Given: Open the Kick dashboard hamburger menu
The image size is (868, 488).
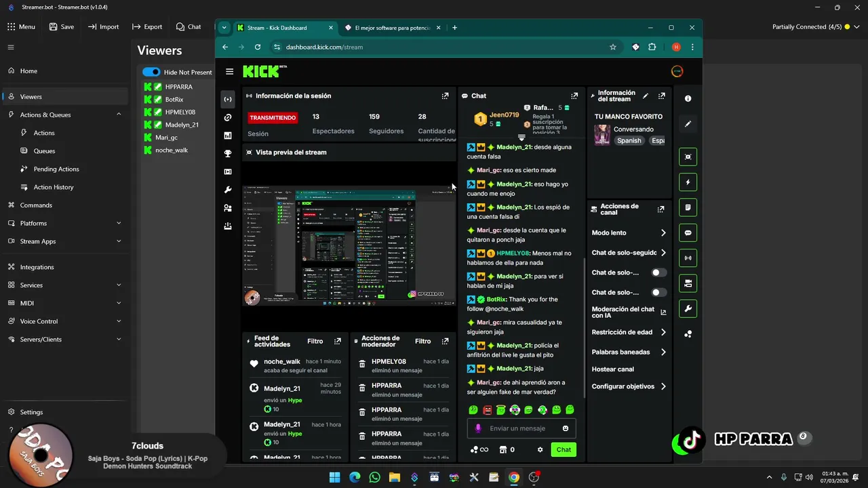Looking at the screenshot, I should click(x=229, y=71).
